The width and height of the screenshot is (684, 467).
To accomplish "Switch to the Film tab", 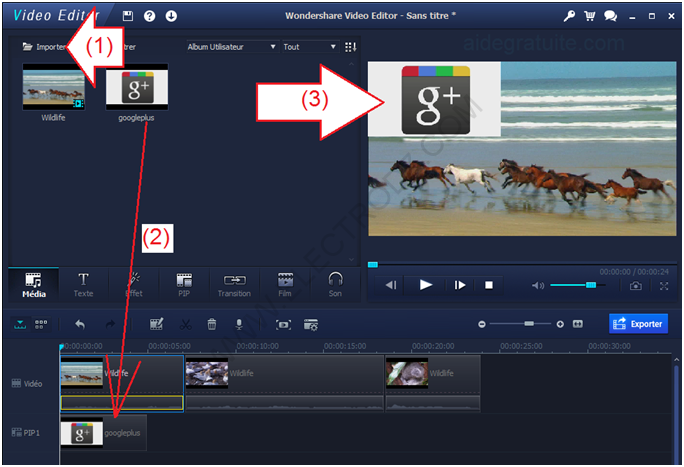I will point(285,285).
